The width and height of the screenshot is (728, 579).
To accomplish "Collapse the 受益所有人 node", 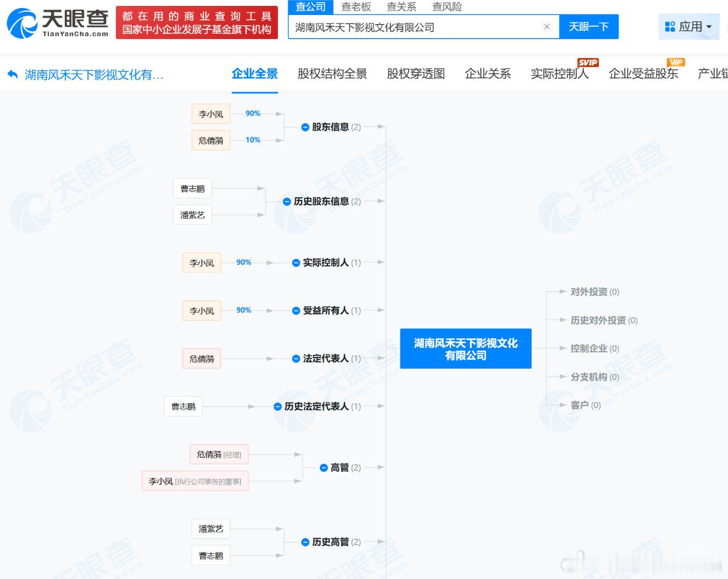I will coord(296,311).
